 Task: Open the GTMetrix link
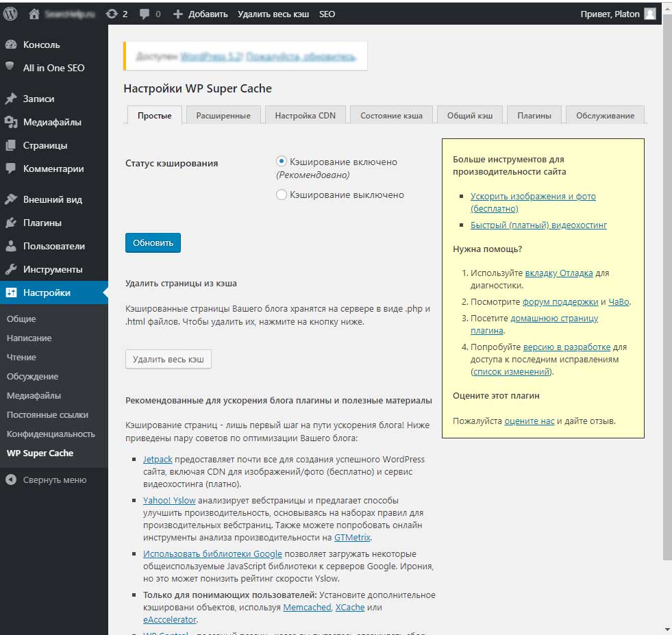pos(352,537)
